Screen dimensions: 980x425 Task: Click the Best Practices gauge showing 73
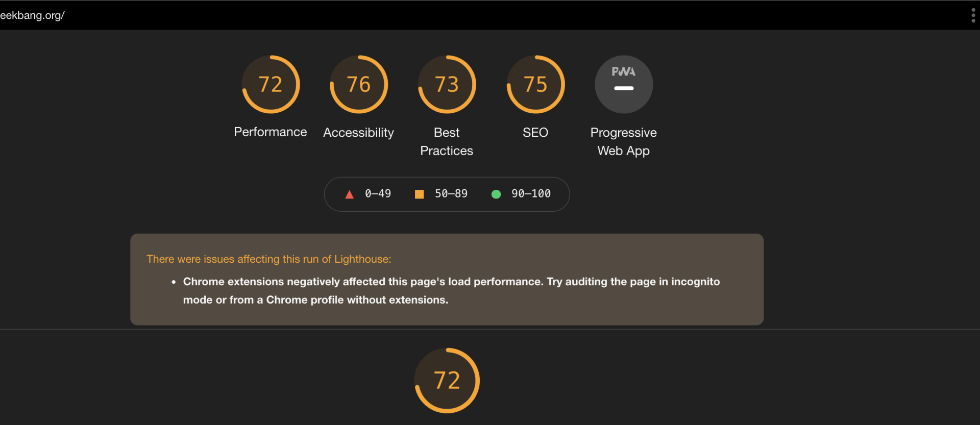pyautogui.click(x=447, y=84)
